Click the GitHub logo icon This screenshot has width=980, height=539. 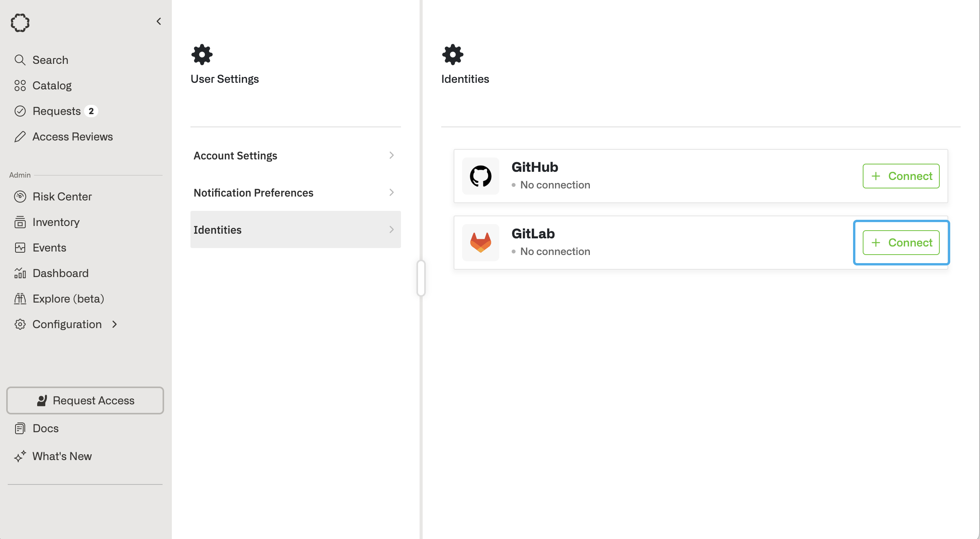[x=480, y=176]
